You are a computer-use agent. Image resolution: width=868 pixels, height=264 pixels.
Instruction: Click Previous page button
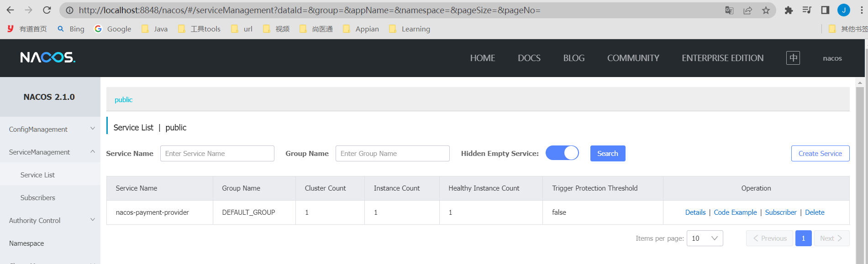[770, 238]
